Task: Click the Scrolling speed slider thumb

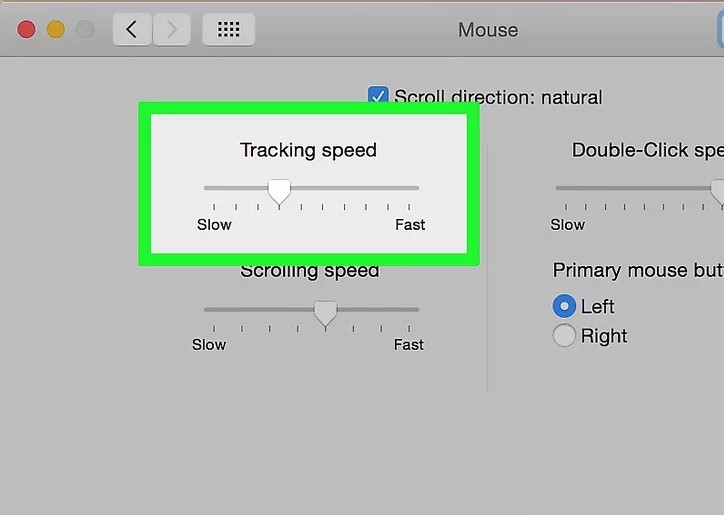Action: 326,314
